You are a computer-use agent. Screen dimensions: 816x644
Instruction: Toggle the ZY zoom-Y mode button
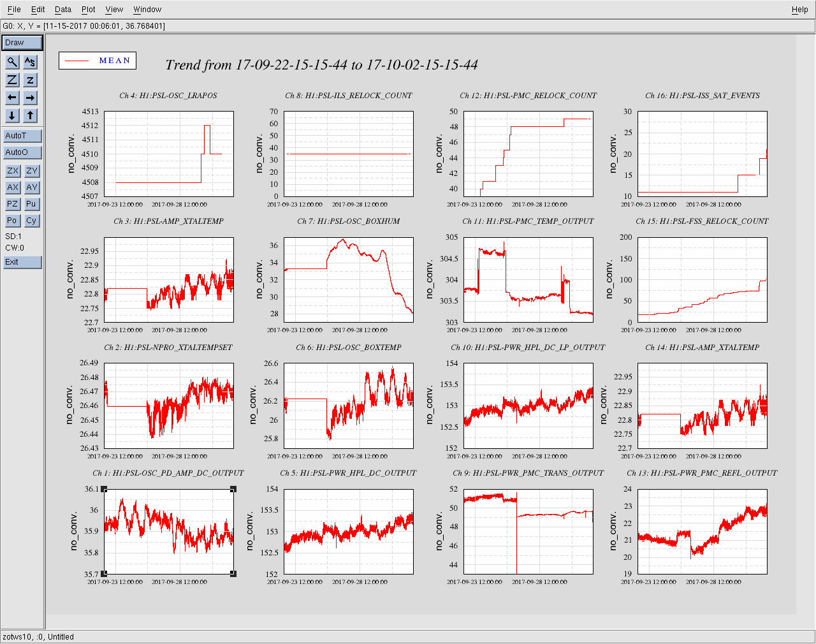tap(32, 171)
